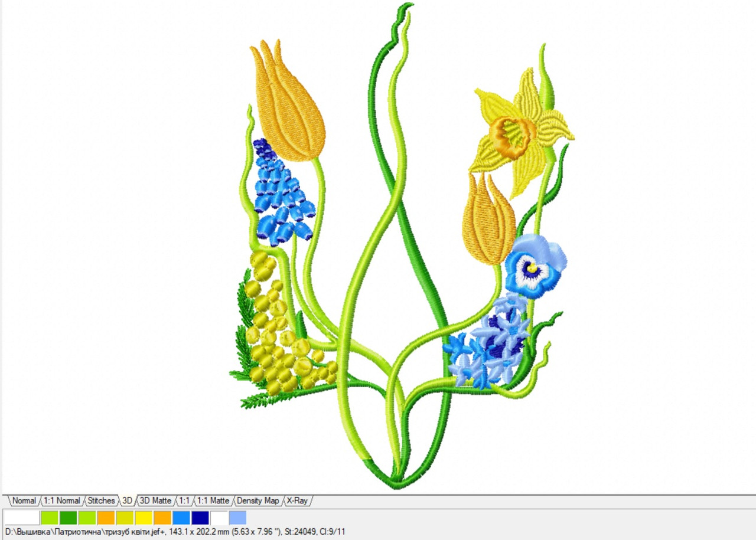Viewport: 756px width, 540px height.
Task: Click the first orange thread swatch
Action: tap(106, 518)
